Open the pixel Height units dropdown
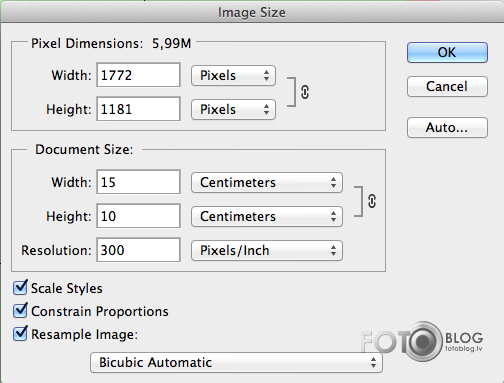This screenshot has width=504, height=383. (233, 109)
